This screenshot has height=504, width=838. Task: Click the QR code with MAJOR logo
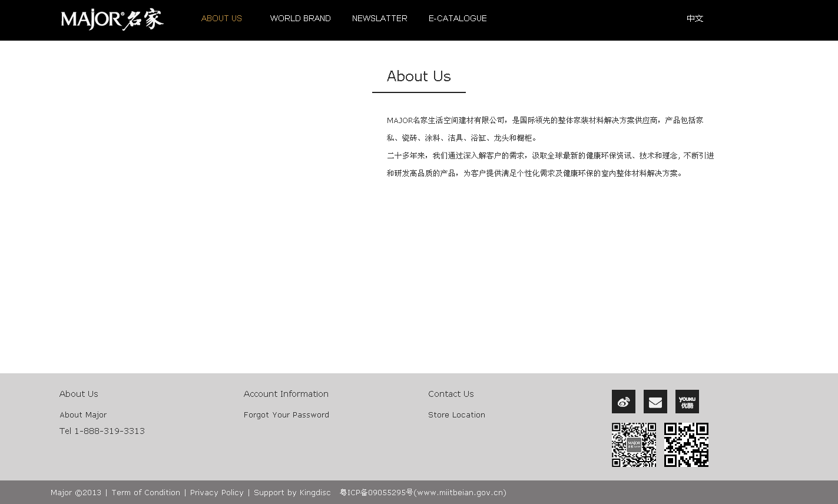tap(634, 445)
